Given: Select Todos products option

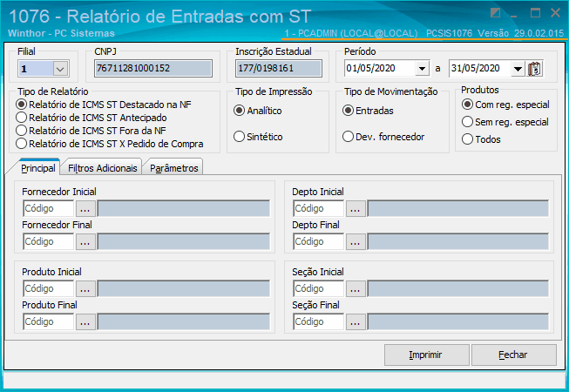Looking at the screenshot, I should (481, 139).
